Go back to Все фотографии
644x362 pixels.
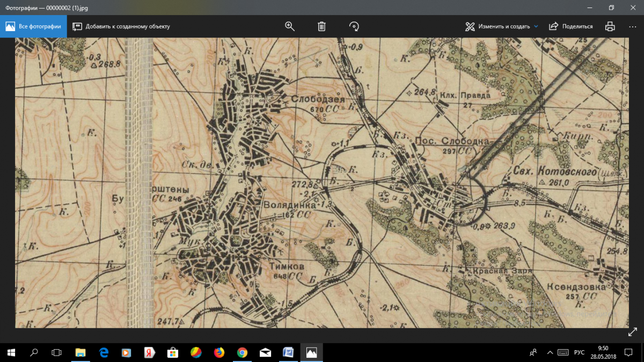coord(33,26)
